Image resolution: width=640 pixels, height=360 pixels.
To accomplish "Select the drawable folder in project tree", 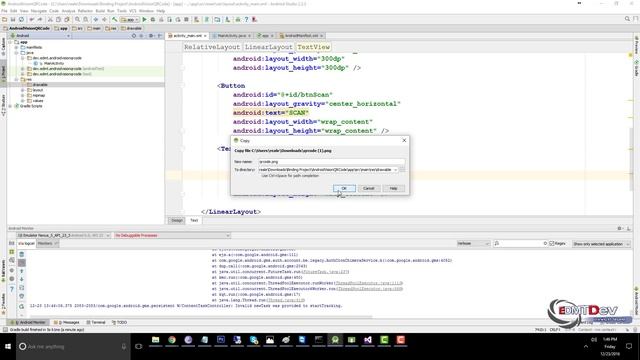I will pos(40,84).
